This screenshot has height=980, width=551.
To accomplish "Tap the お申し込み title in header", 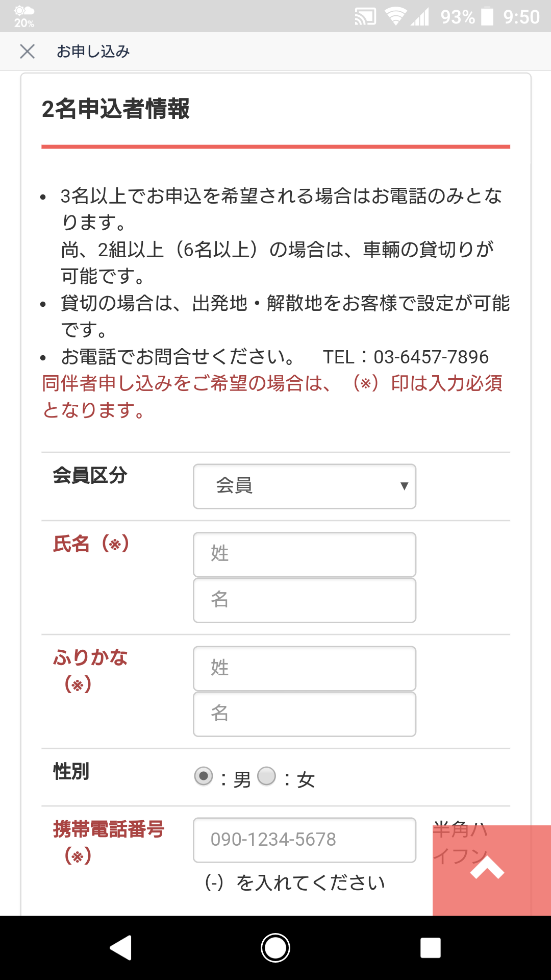I will click(x=93, y=51).
